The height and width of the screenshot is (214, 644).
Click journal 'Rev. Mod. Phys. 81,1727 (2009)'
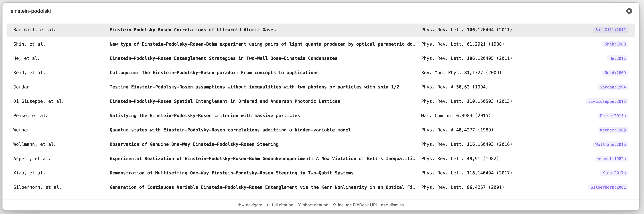461,73
